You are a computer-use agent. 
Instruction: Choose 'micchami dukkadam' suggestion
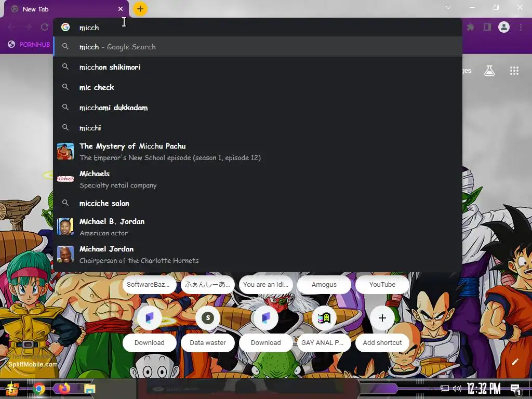point(258,108)
